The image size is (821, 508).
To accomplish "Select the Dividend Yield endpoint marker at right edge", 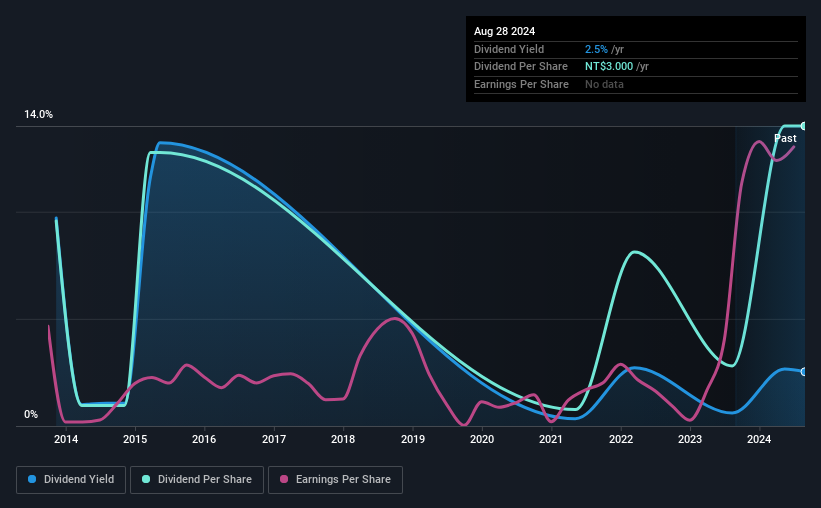I will tap(804, 372).
